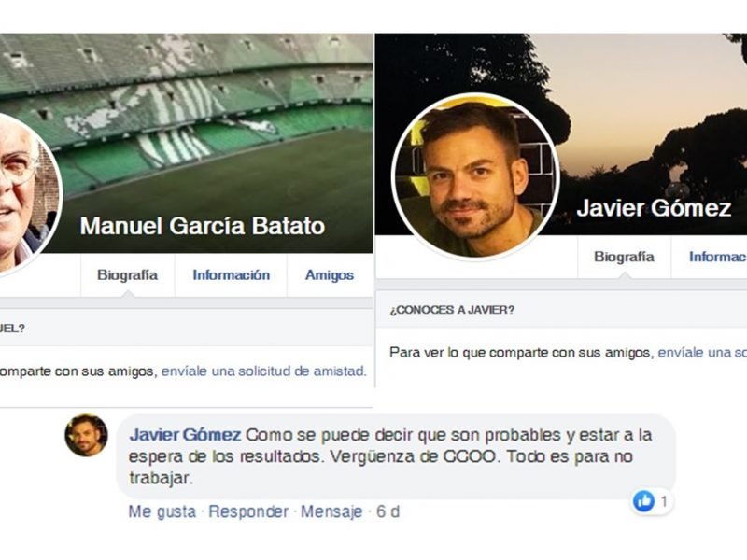Click the 6 d comment timestamp

tap(388, 511)
